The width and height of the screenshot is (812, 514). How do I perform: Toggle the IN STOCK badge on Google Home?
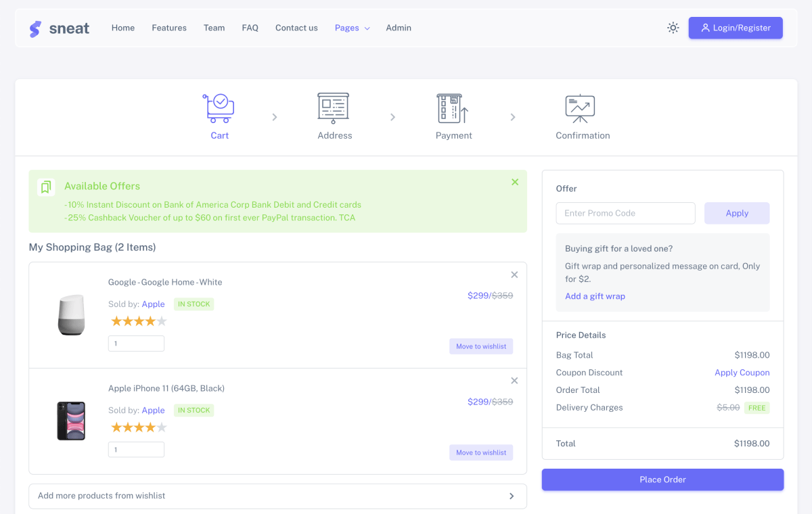(194, 304)
